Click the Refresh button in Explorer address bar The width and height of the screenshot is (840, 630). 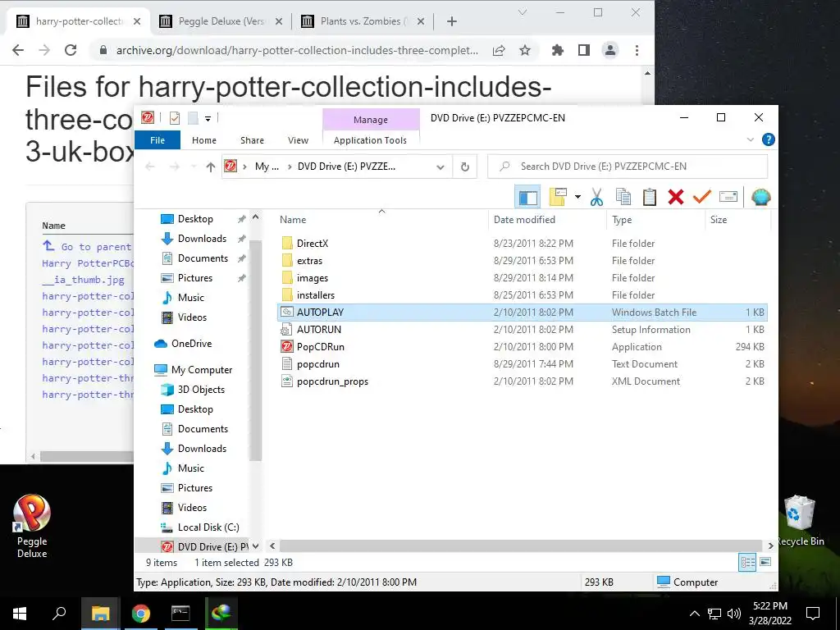pos(465,167)
